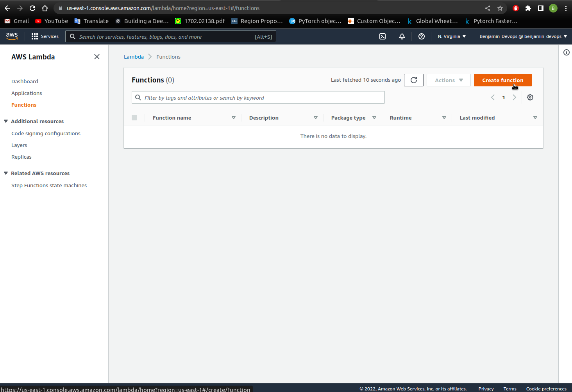The image size is (572, 392).
Task: Open Layers in sidebar
Action: [19, 145]
